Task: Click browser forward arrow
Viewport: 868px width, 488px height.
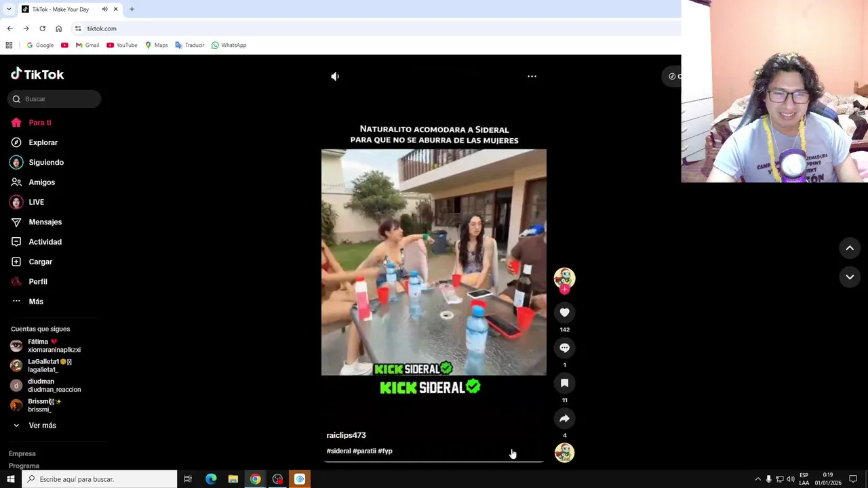Action: click(26, 28)
